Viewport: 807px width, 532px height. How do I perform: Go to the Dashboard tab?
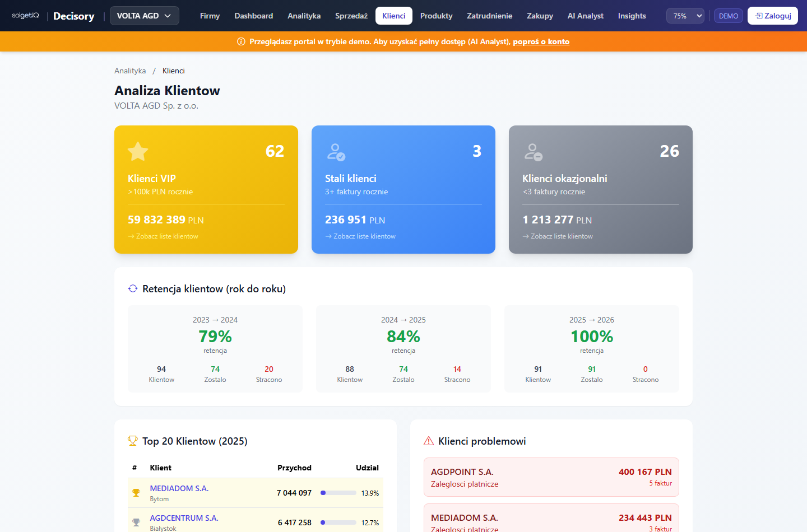tap(254, 16)
